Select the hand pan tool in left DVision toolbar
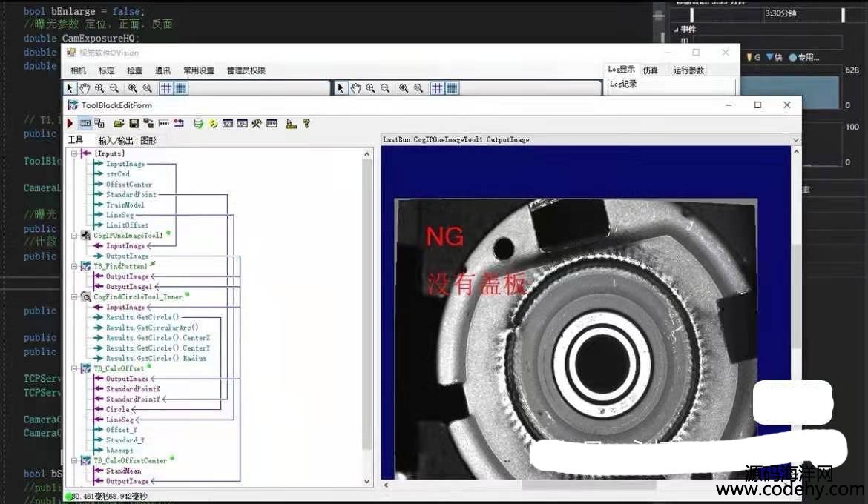Screen dimensions: 868x504 [x=84, y=88]
